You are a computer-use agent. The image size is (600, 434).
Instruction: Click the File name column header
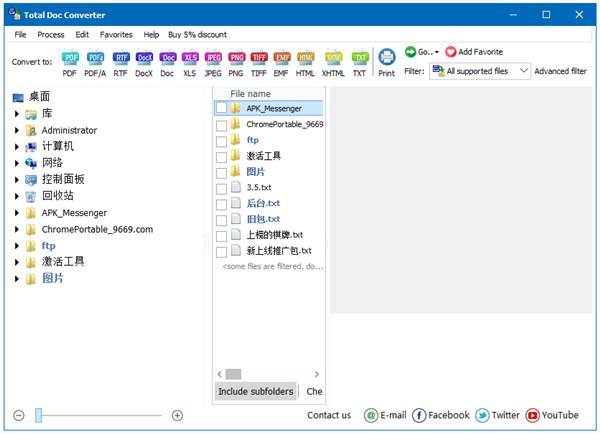click(x=250, y=94)
